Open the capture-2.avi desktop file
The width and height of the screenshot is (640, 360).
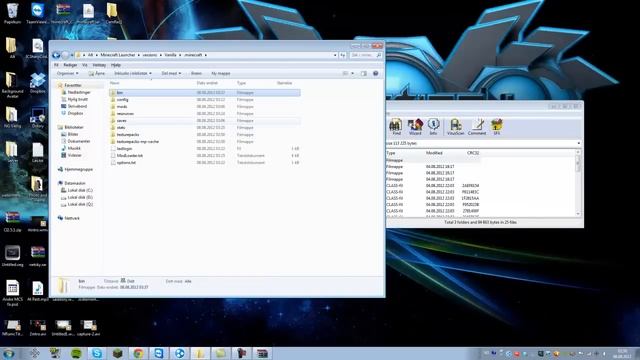click(x=88, y=327)
